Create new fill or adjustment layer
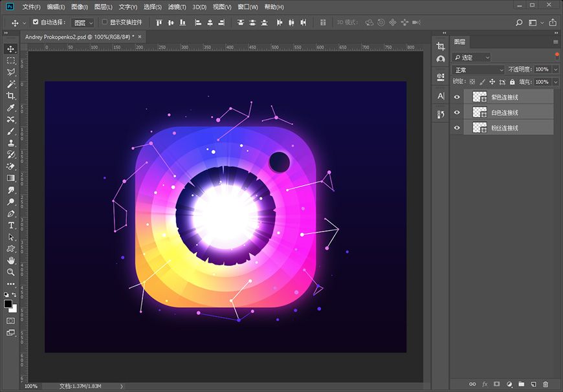The height and width of the screenshot is (392, 563). (509, 384)
